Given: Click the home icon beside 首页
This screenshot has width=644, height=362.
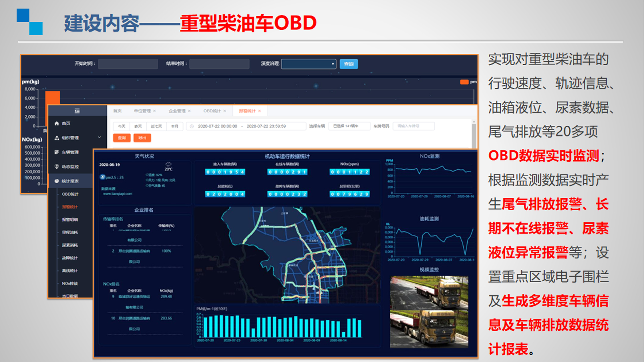Looking at the screenshot, I should (57, 123).
